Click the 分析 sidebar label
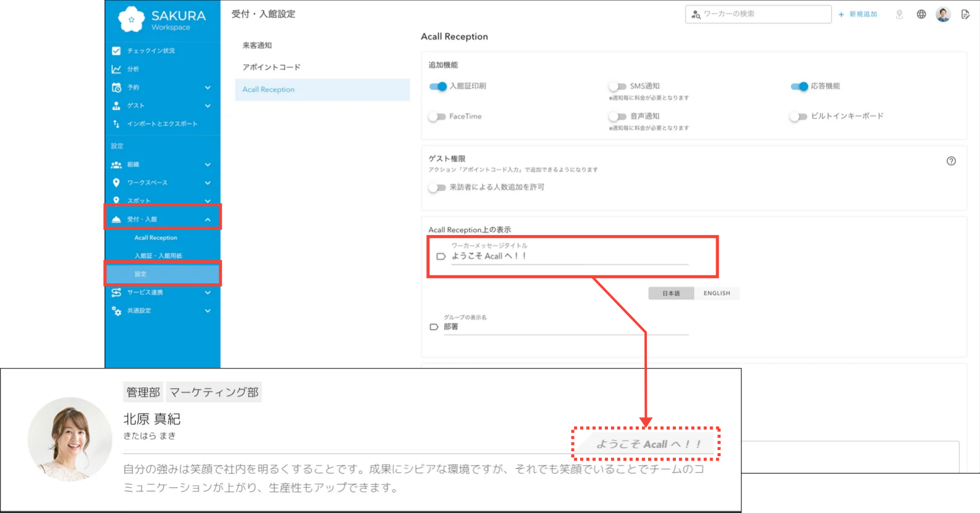980x513 pixels. [x=133, y=69]
